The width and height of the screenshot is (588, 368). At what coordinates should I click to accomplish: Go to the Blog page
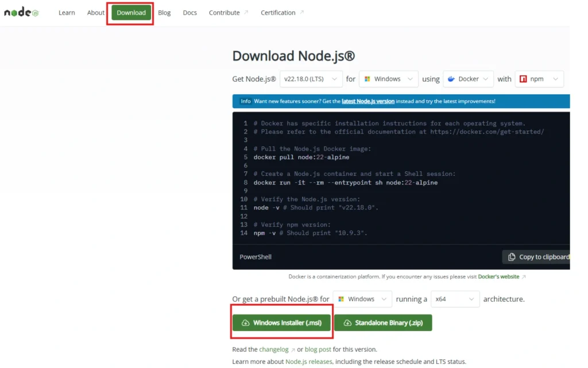click(x=164, y=13)
